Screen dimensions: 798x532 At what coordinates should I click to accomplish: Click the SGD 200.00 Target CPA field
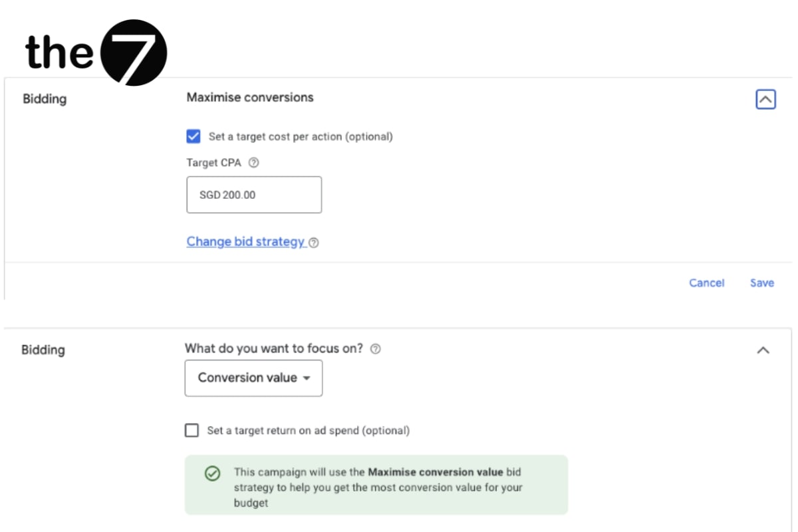pyautogui.click(x=254, y=195)
